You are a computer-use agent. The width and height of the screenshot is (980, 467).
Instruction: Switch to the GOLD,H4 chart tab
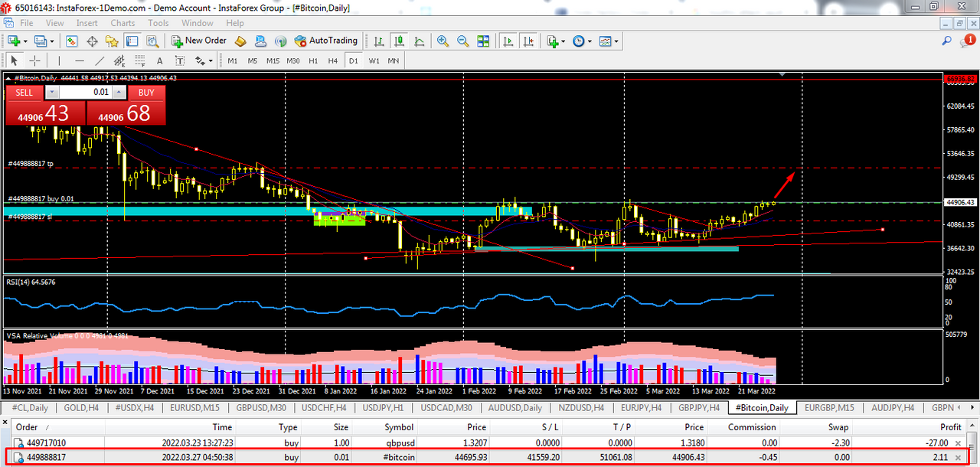80,408
